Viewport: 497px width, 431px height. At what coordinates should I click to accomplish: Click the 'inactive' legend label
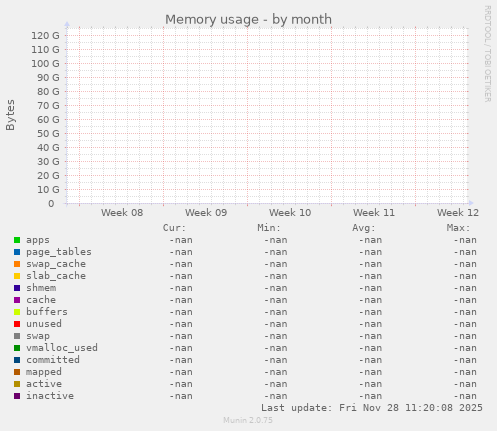(x=50, y=396)
